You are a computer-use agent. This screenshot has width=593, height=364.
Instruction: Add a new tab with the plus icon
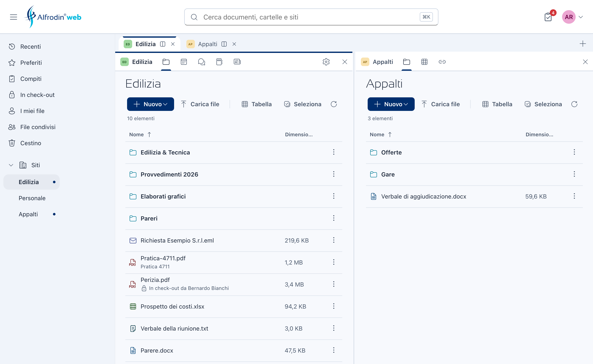583,44
